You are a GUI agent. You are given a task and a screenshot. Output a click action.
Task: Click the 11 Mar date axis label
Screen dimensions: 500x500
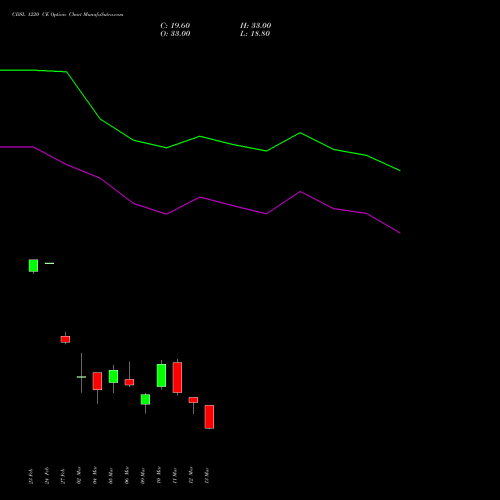point(175,475)
